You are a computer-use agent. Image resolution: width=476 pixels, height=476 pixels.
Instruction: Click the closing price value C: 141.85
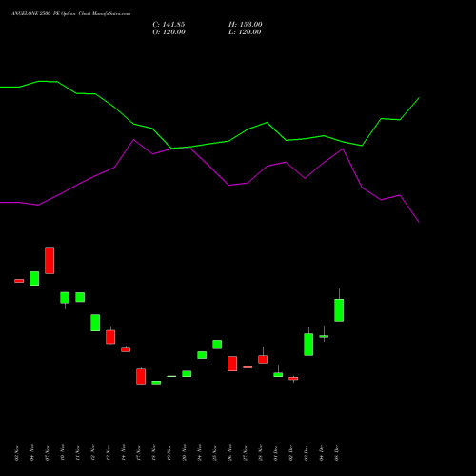(x=169, y=25)
